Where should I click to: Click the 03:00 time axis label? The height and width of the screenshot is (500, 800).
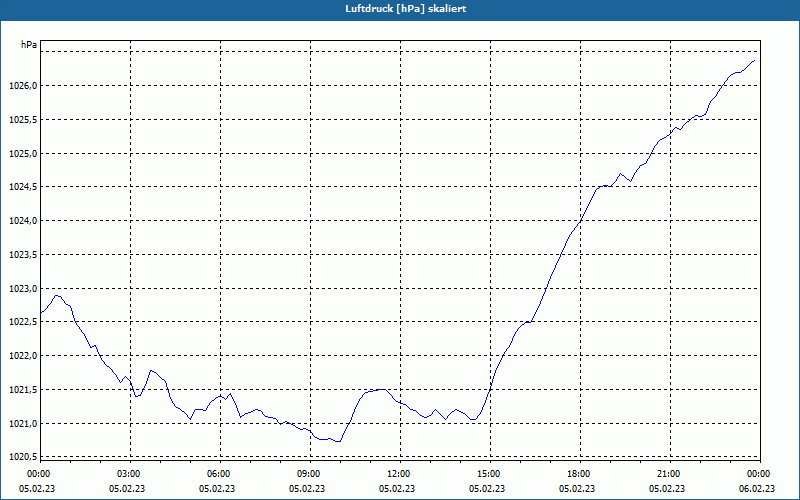127,474
